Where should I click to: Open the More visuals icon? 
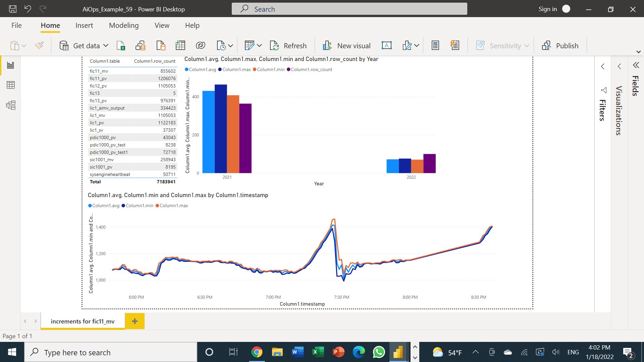[407, 46]
